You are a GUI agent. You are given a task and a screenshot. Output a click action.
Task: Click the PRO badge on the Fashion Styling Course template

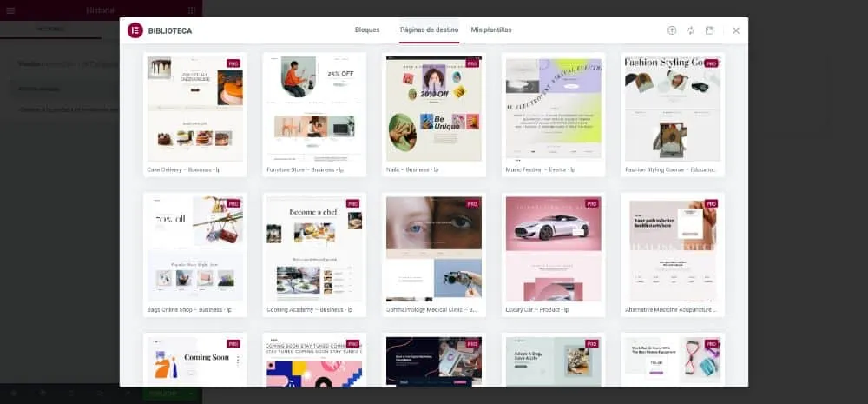point(712,63)
